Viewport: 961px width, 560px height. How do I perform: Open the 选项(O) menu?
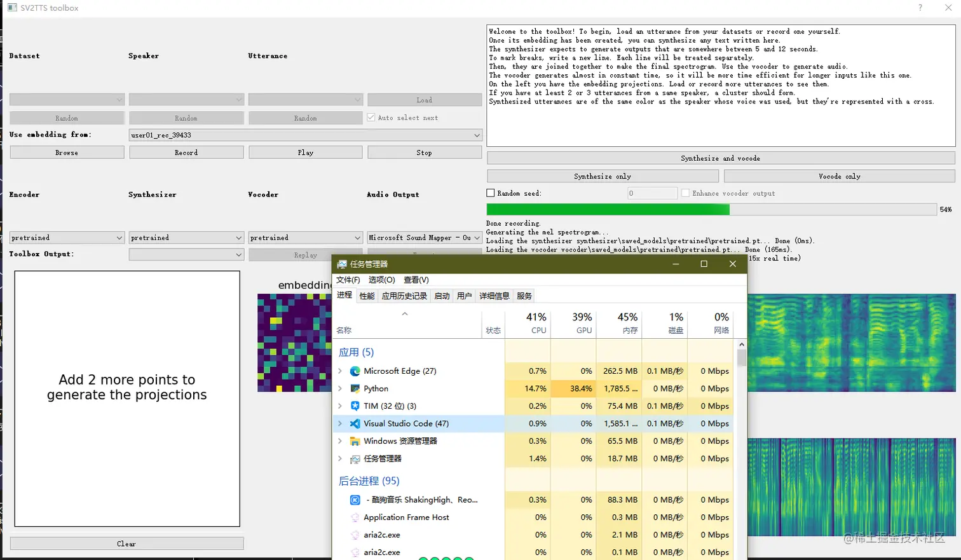coord(381,280)
